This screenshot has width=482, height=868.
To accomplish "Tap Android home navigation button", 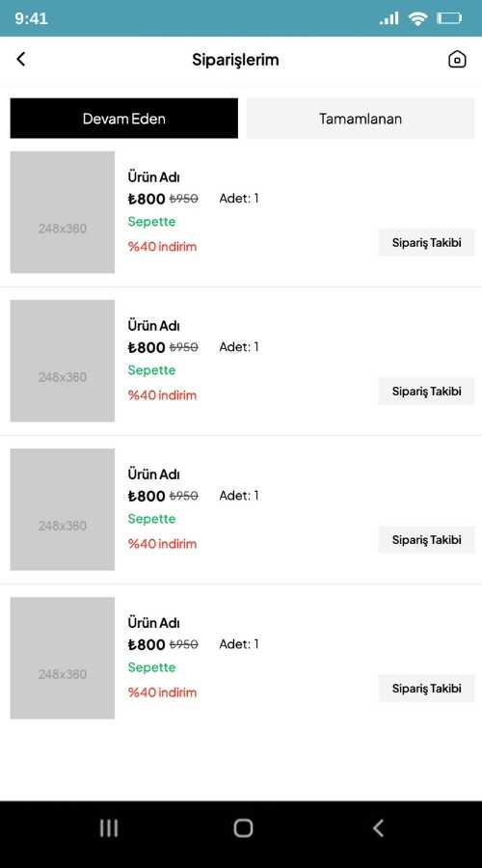I will click(x=243, y=828).
